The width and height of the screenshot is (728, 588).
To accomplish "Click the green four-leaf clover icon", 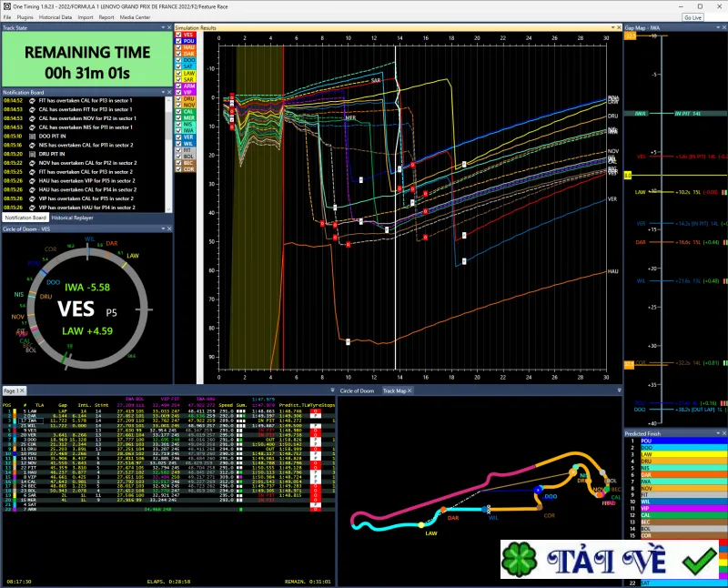I will pyautogui.click(x=519, y=559).
